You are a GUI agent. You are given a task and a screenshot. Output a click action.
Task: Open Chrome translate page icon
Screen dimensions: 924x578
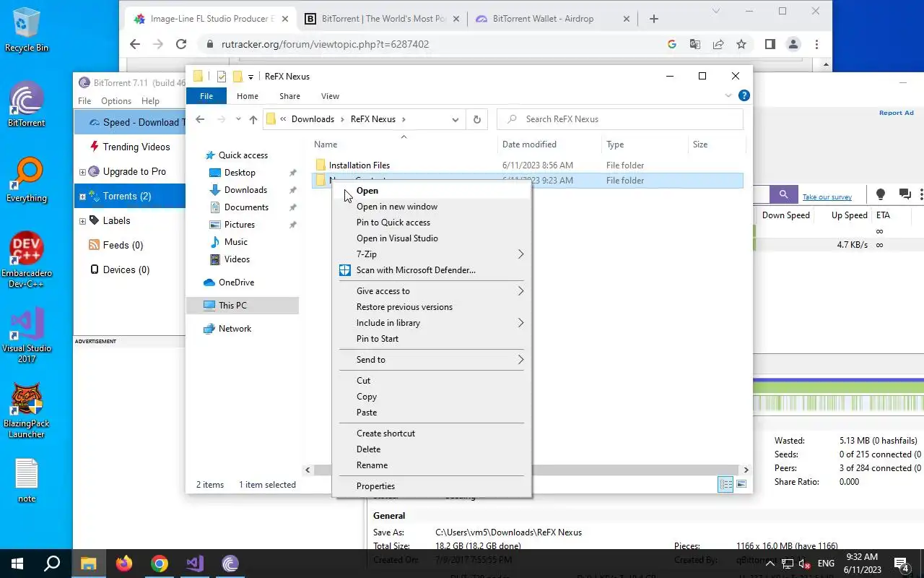pos(695,44)
